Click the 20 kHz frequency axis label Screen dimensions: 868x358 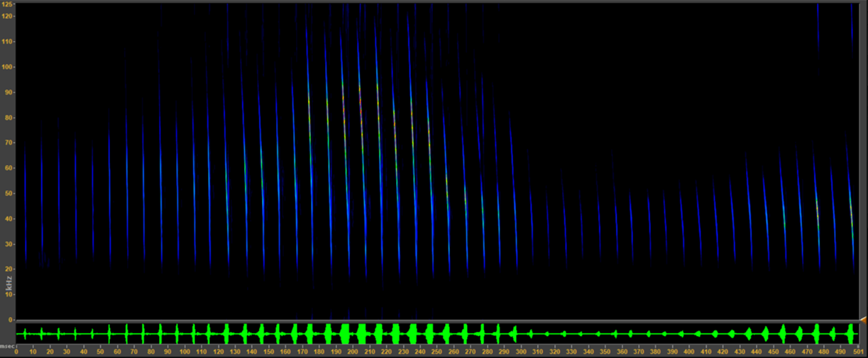(9, 269)
